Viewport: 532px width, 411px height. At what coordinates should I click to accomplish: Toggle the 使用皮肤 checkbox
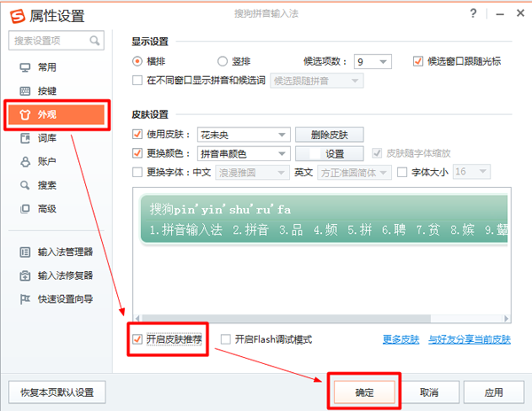[137, 134]
